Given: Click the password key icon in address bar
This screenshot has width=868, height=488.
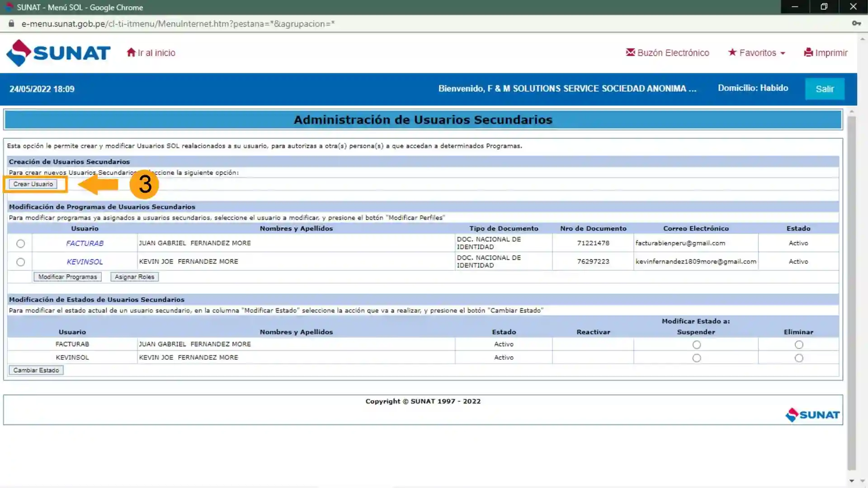Looking at the screenshot, I should tap(856, 23).
